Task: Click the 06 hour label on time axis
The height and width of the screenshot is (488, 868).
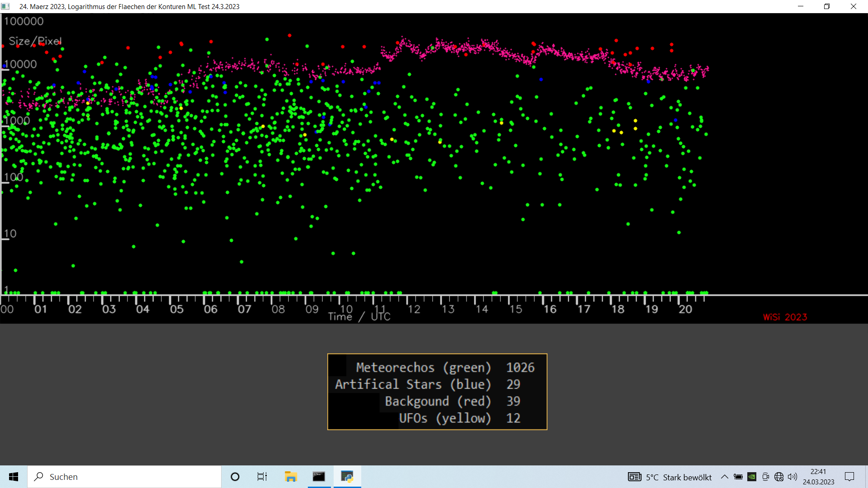Action: point(211,310)
